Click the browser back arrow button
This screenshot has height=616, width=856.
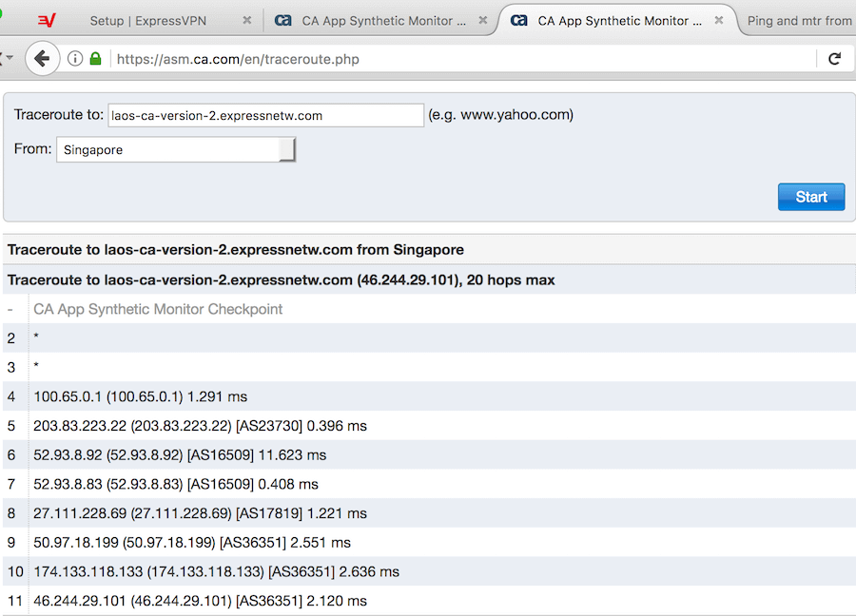[x=42, y=58]
